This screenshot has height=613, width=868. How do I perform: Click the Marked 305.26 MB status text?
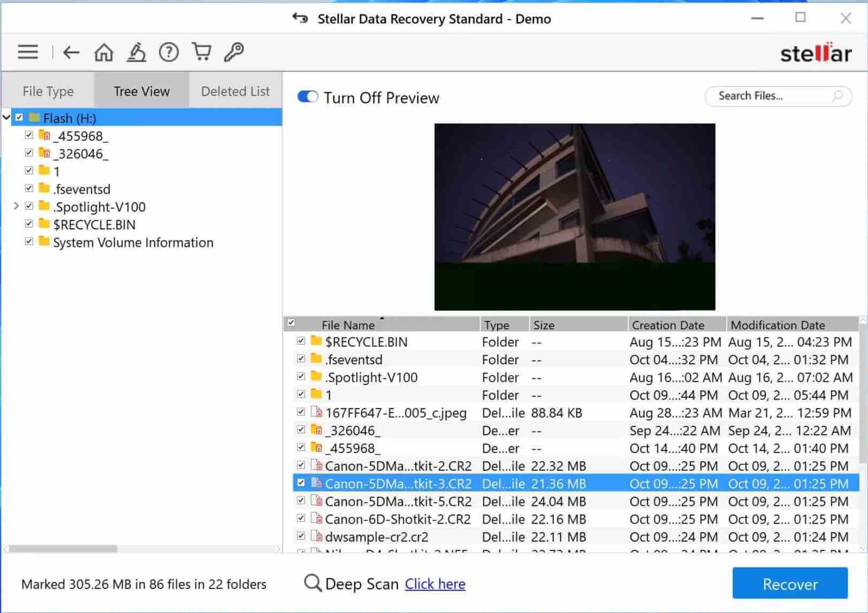143,584
